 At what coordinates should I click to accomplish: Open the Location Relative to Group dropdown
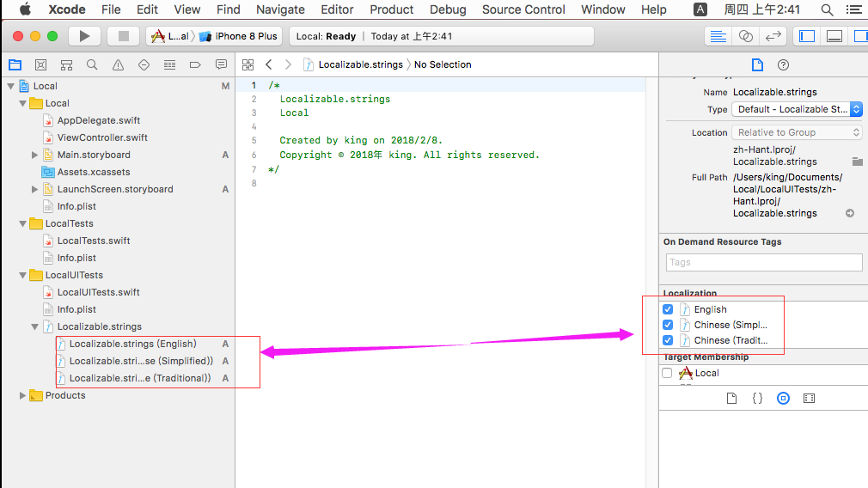(798, 132)
